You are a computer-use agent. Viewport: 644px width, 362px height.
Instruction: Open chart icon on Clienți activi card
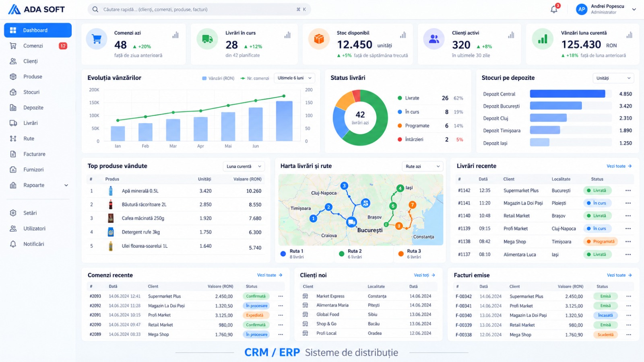[x=511, y=35]
